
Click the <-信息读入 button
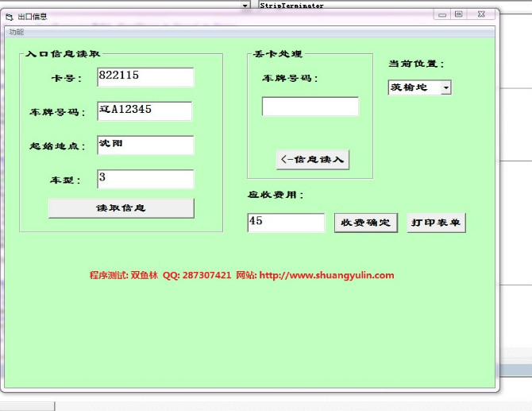click(x=313, y=159)
